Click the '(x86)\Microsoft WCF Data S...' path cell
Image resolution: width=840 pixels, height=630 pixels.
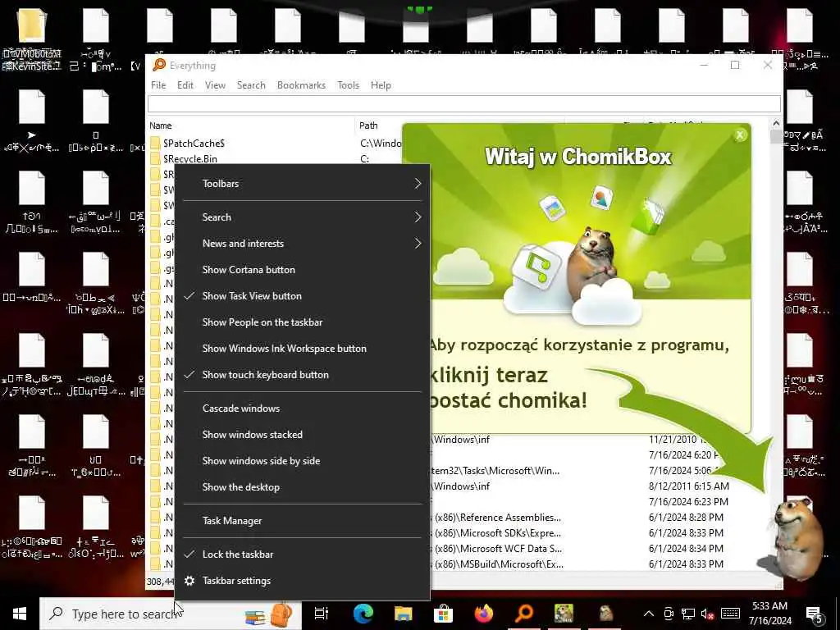point(498,549)
